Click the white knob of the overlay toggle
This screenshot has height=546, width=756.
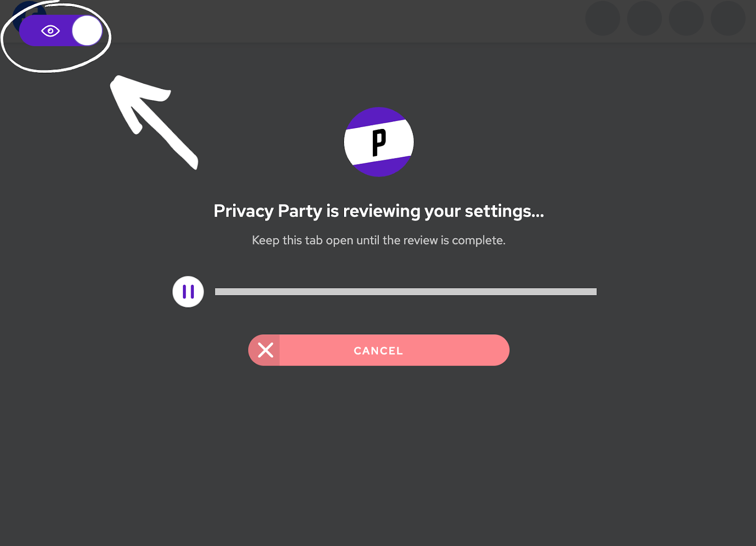87,31
